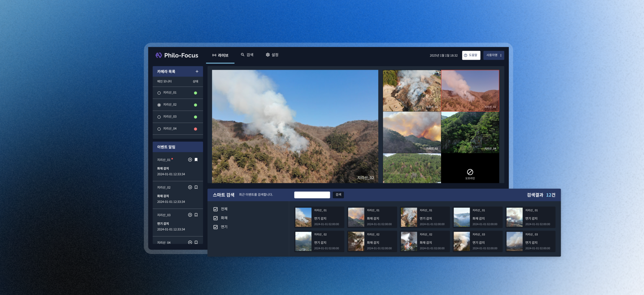Select the 지리산_03 live feed thumbnail
Screen dimensions: 644x295
412,132
